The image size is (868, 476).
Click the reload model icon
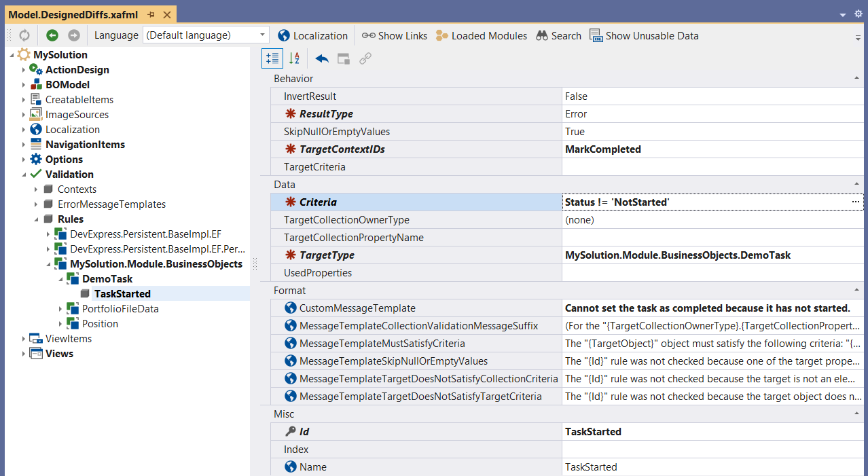point(25,35)
